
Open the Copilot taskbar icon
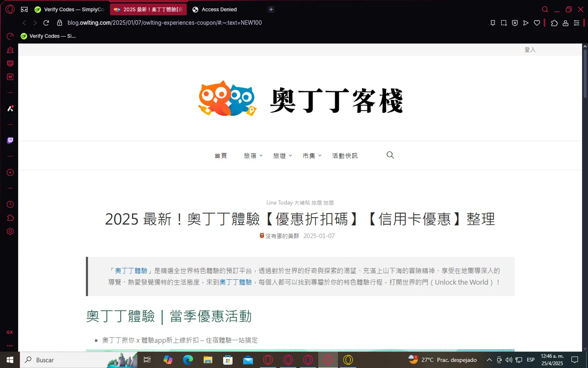click(x=168, y=360)
